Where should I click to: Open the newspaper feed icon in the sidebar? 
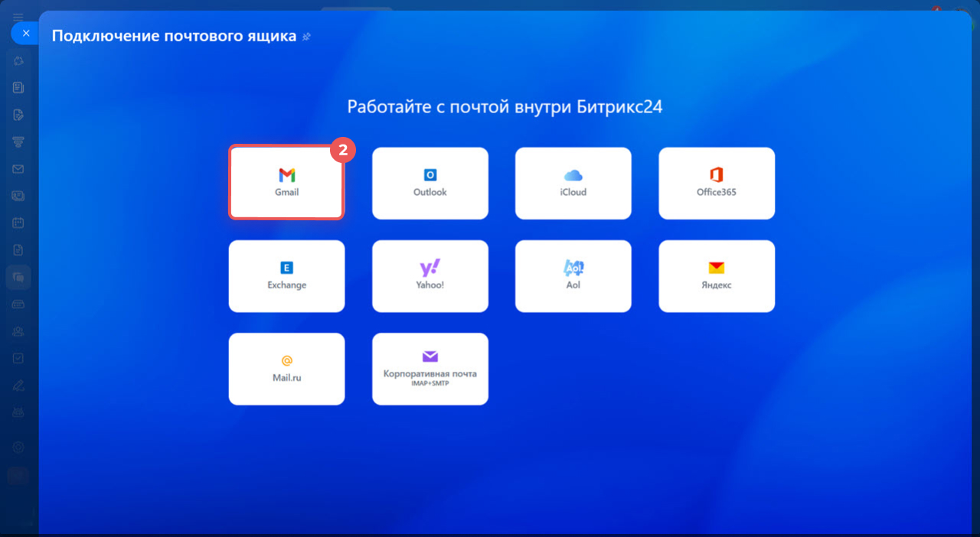(18, 88)
